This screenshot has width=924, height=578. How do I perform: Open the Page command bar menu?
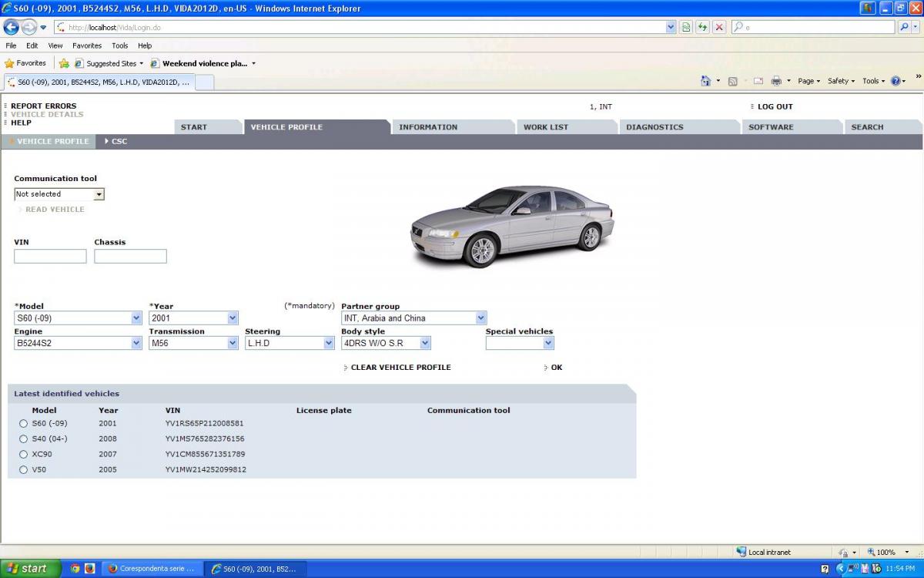(x=808, y=81)
